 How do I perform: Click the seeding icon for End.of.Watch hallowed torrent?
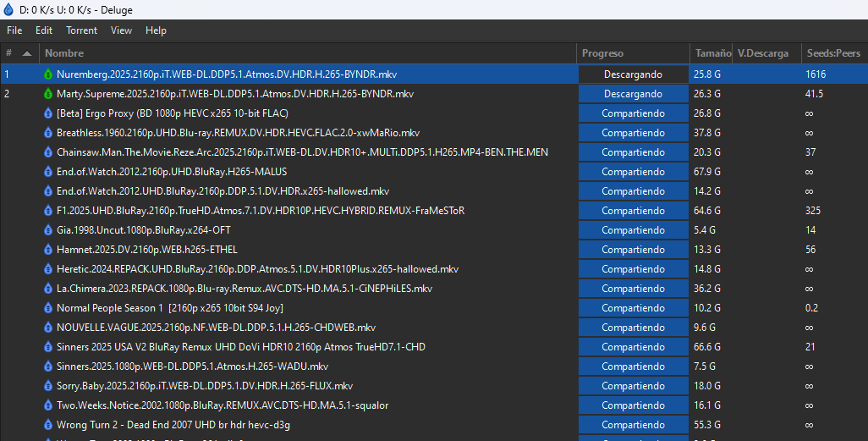[48, 191]
